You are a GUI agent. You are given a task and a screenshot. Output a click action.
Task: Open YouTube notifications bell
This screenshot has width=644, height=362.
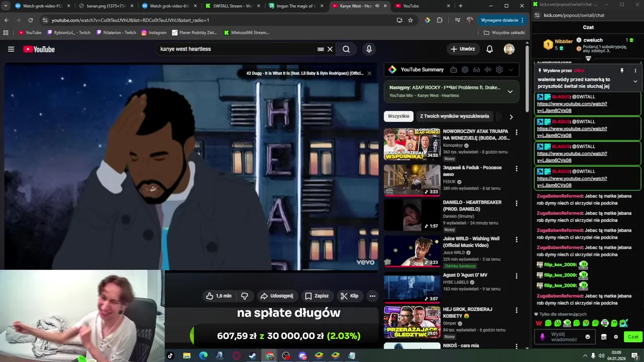tap(490, 49)
